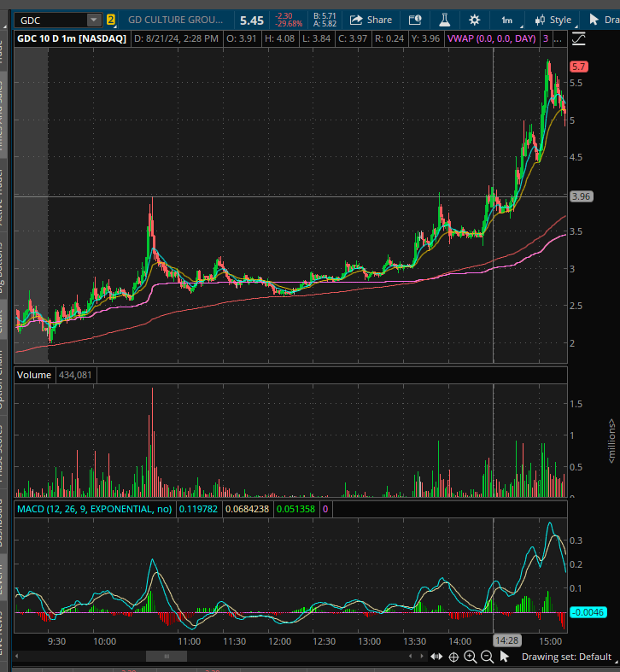Click the Volume study label

point(34,375)
